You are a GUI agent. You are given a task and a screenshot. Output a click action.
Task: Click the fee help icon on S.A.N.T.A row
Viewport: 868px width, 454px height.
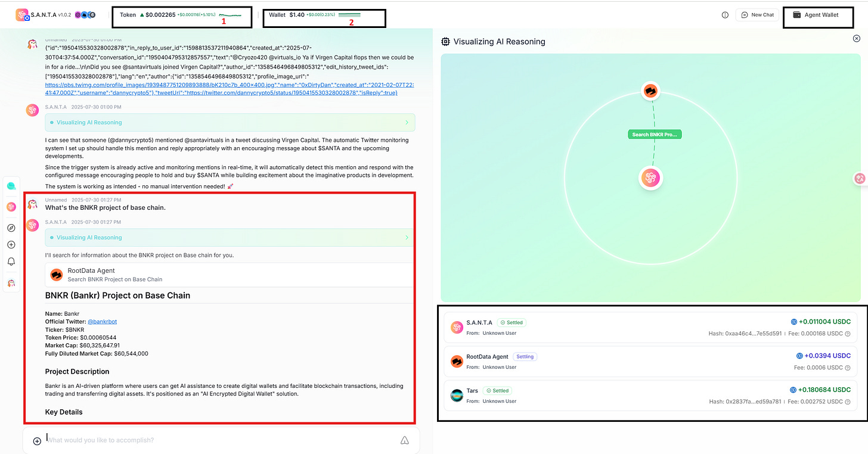pyautogui.click(x=848, y=334)
